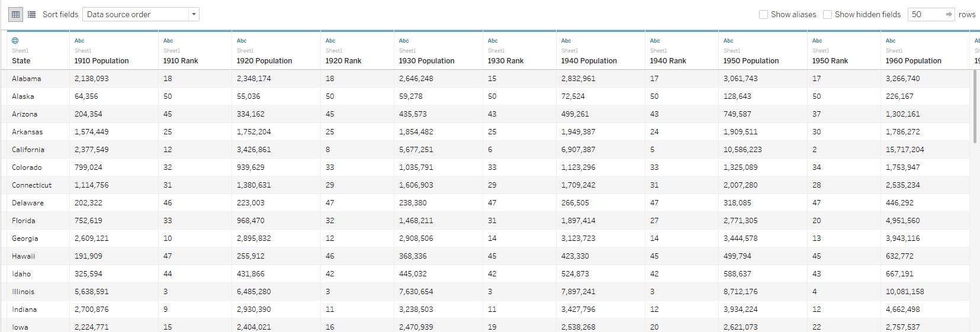Click the vertical scrollbar of the data grid

coord(975,107)
